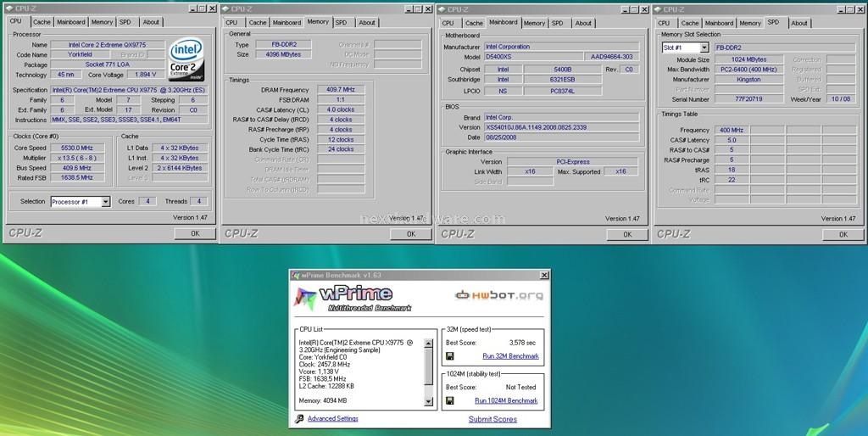Click the Kingston manufacturer field
The width and height of the screenshot is (868, 436).
click(748, 80)
